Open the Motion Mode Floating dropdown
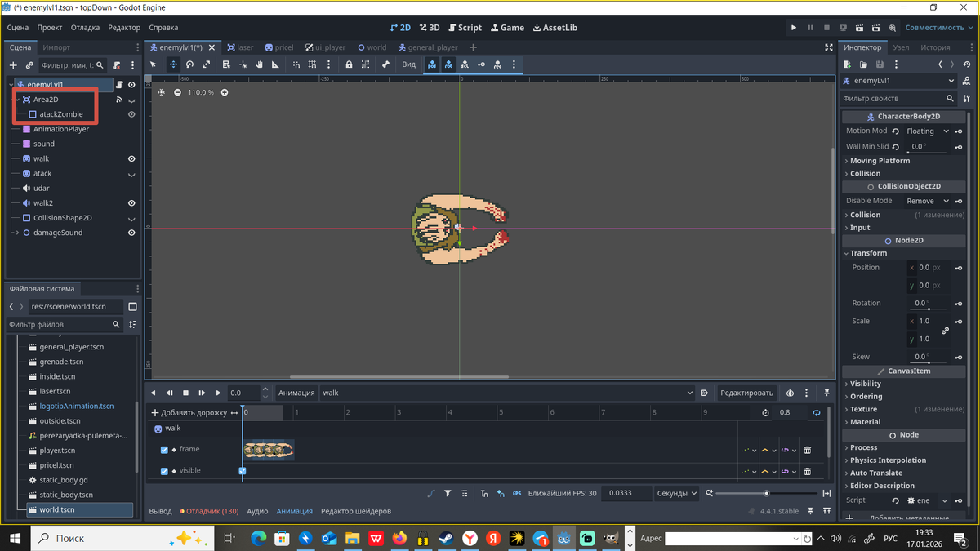Viewport: 980px width, 551px height. [927, 131]
